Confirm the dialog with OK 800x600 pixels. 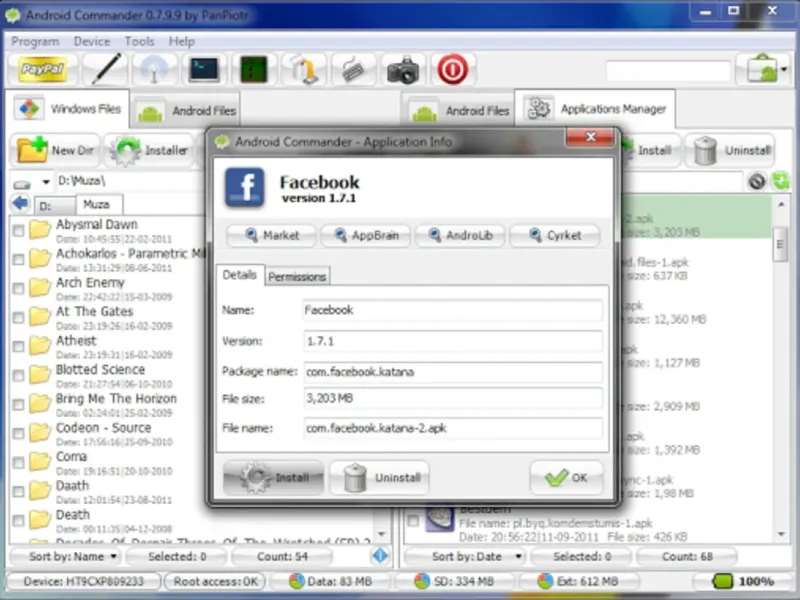[x=566, y=478]
